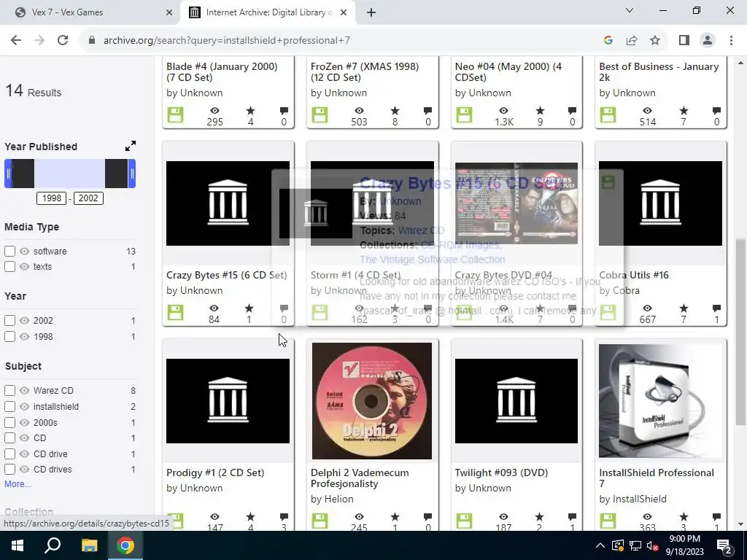This screenshot has height=560, width=747.
Task: Open Windows taskbar search
Action: tap(53, 545)
